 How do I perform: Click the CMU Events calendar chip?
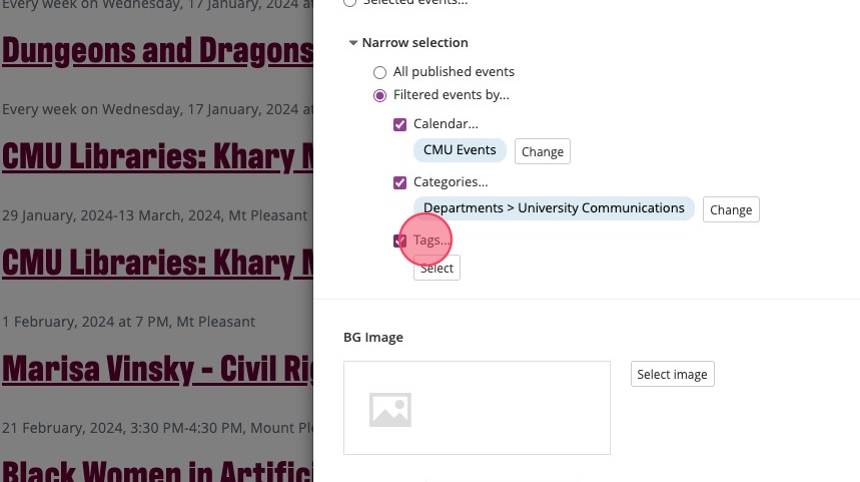click(x=459, y=150)
